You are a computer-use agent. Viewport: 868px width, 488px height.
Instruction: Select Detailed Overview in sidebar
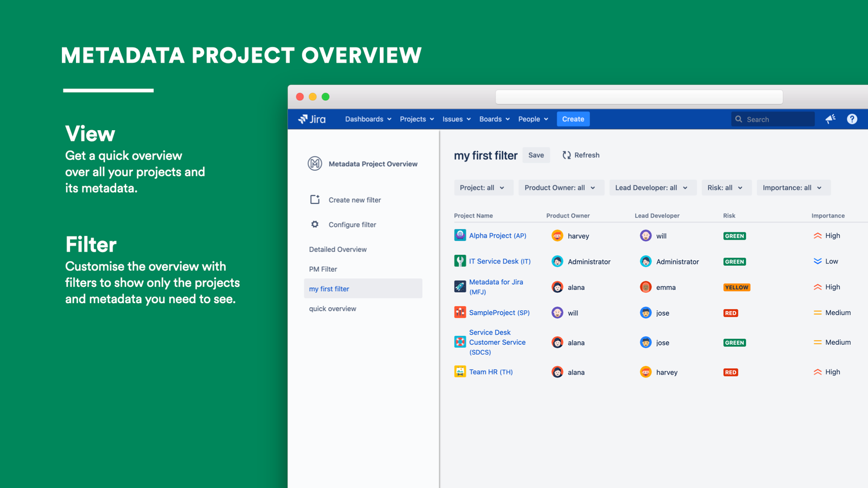338,249
